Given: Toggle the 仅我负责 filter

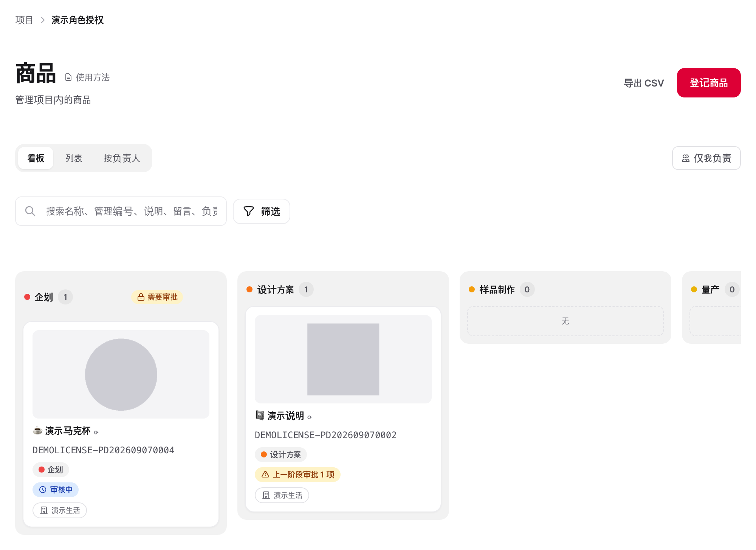Looking at the screenshot, I should (x=706, y=158).
